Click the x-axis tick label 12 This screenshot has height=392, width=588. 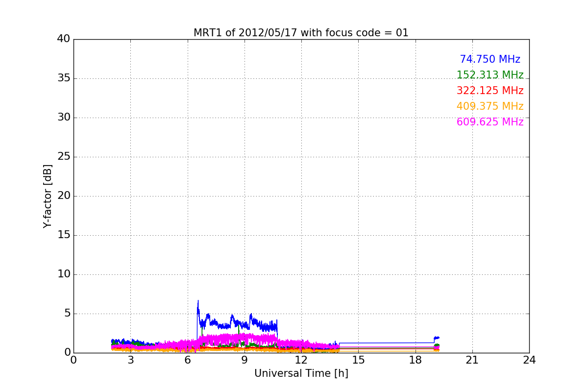coord(301,360)
